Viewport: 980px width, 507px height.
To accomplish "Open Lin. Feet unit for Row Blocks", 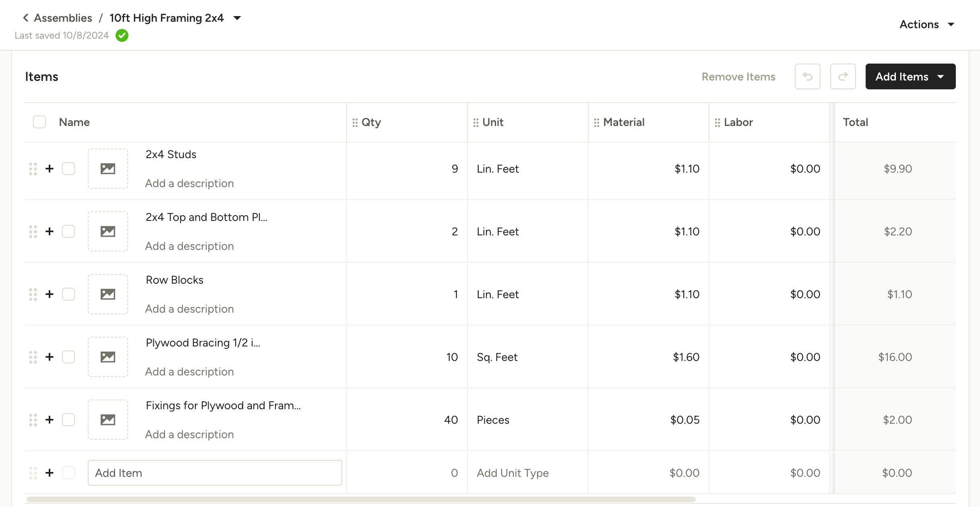I will (x=527, y=294).
